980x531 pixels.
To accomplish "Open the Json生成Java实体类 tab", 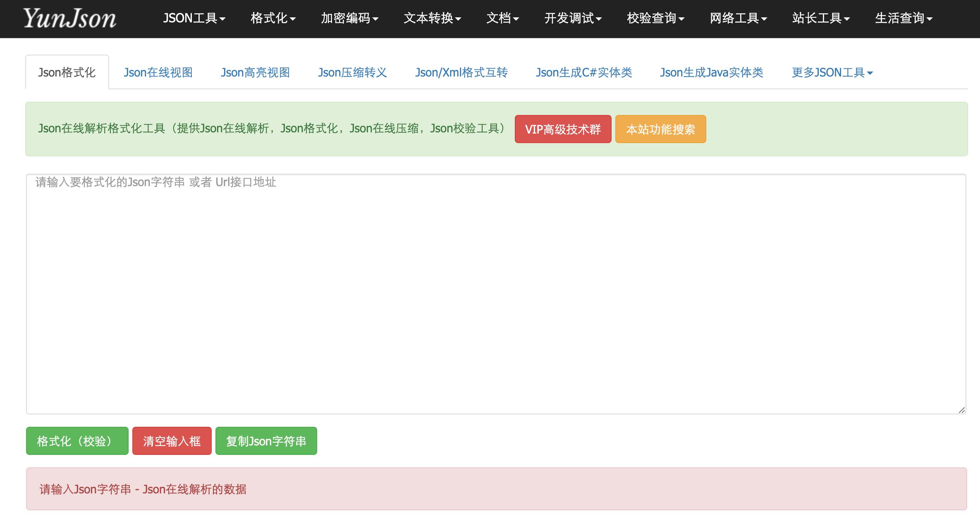I will tap(712, 72).
